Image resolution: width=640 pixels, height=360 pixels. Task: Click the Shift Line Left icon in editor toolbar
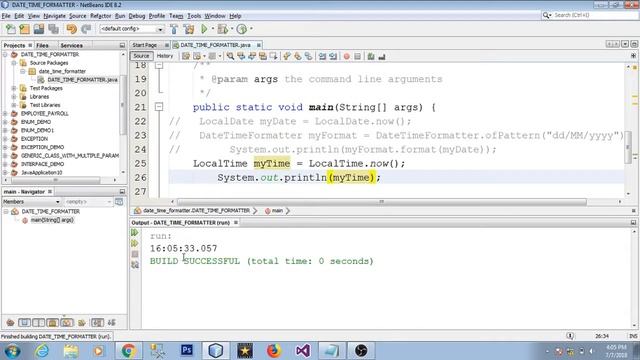322,56
